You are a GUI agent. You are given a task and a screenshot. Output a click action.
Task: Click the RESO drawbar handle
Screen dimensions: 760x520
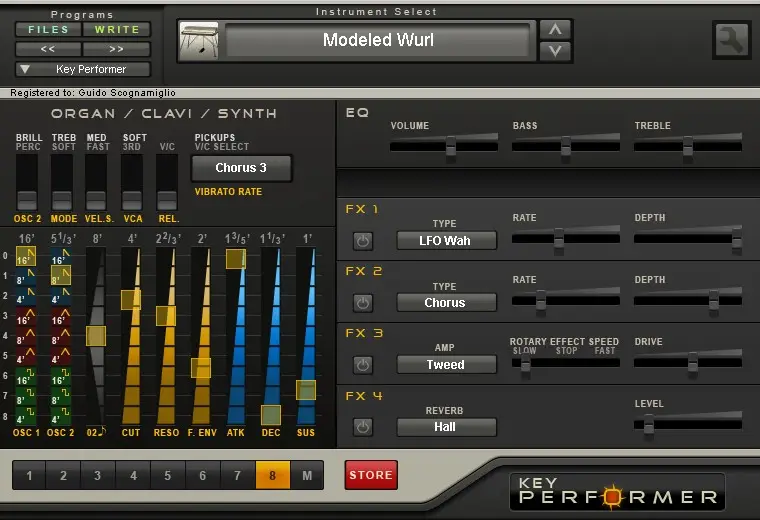(x=166, y=316)
